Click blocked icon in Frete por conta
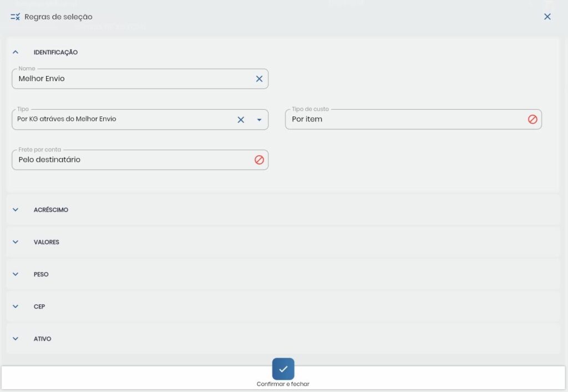568x392 pixels. coord(259,160)
